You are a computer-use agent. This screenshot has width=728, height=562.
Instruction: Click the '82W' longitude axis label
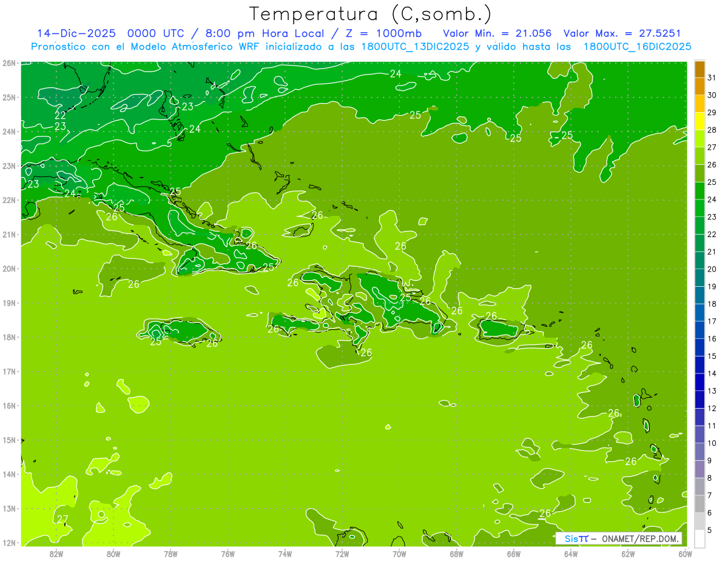56,554
